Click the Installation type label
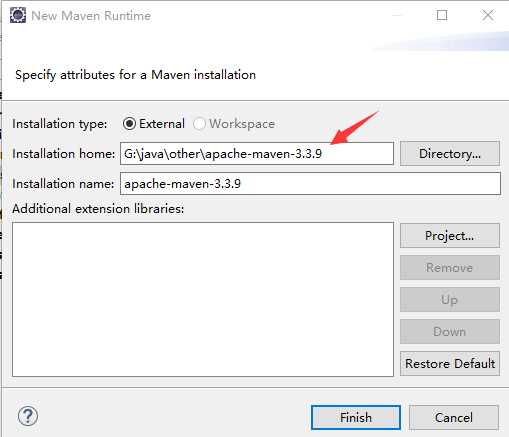 [x=60, y=124]
